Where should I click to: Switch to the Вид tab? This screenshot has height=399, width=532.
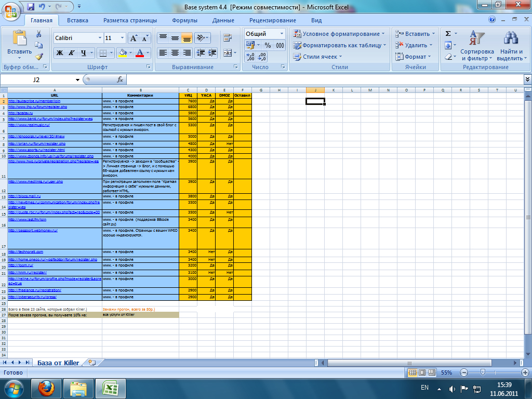pos(316,20)
